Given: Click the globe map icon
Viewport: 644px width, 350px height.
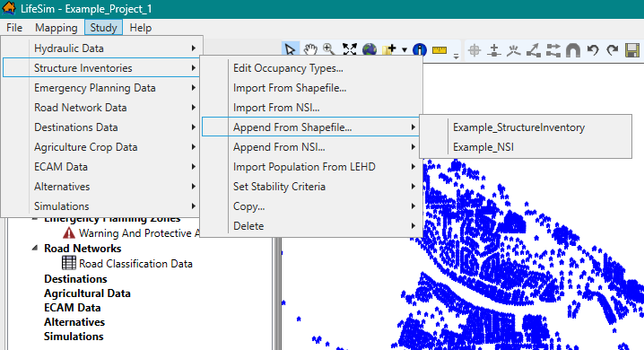Looking at the screenshot, I should (370, 50).
